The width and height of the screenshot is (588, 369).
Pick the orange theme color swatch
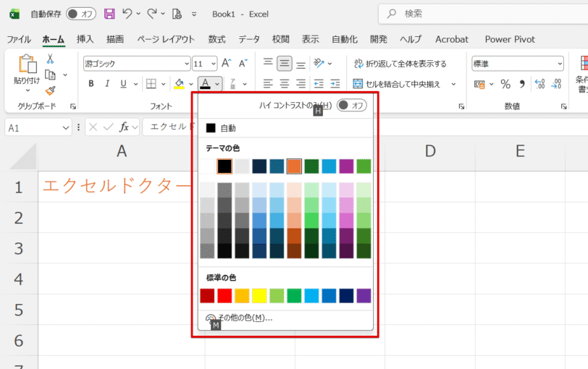pyautogui.click(x=294, y=166)
